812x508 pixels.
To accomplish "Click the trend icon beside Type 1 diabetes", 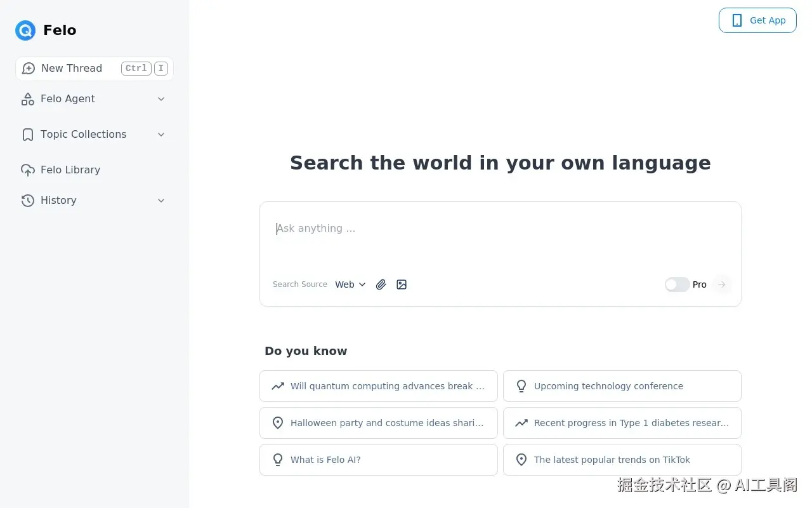I will tap(521, 423).
